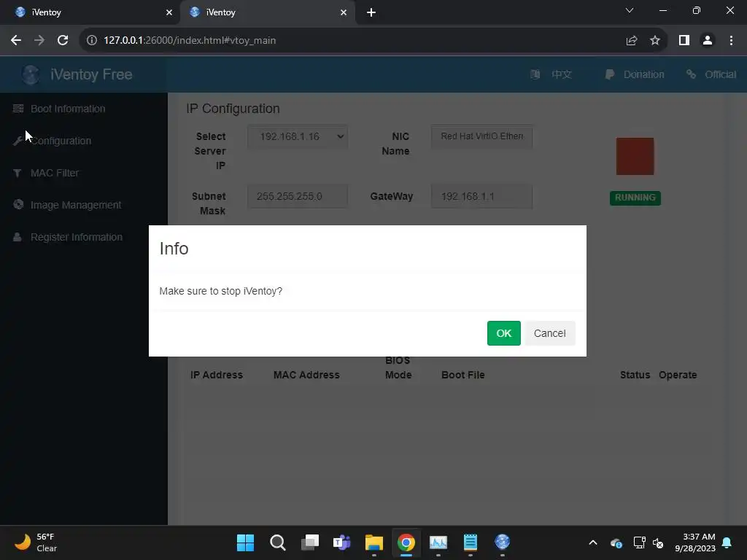View site information icon in address bar
Screen dimensions: 747x560
click(x=92, y=41)
